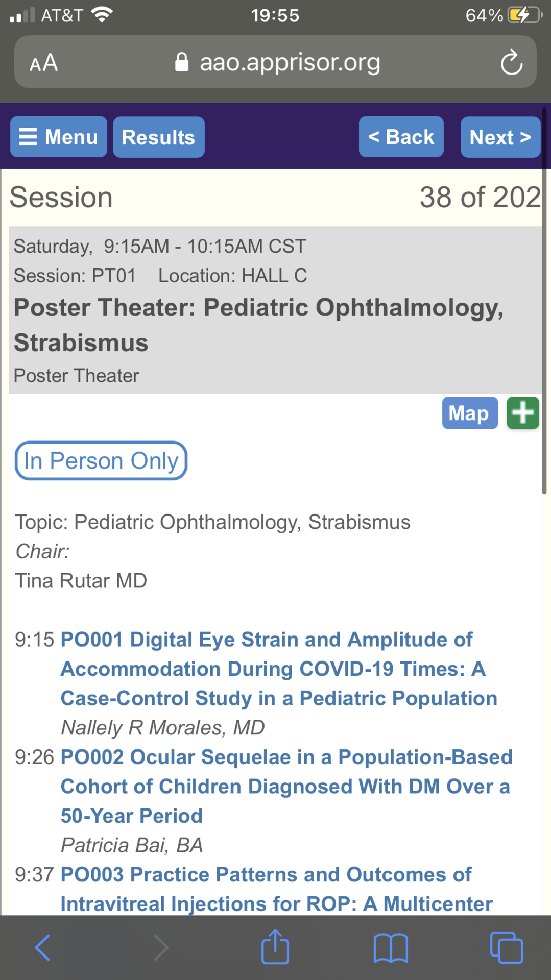Open Safari bookmarks book icon
The height and width of the screenshot is (980, 551).
[x=391, y=948]
